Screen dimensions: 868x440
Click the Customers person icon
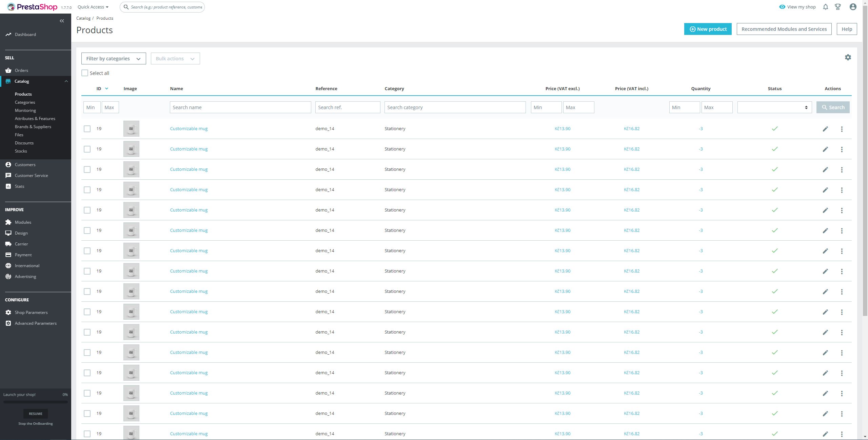click(x=8, y=164)
